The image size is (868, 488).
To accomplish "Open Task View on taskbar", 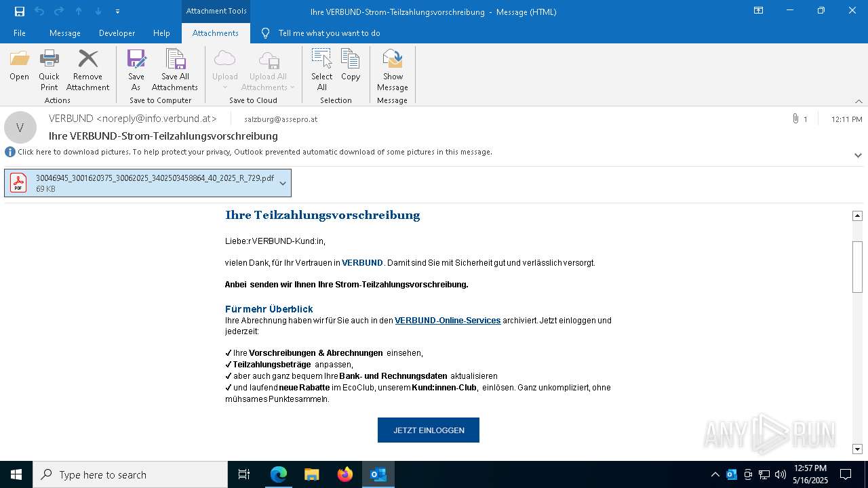I will click(244, 474).
